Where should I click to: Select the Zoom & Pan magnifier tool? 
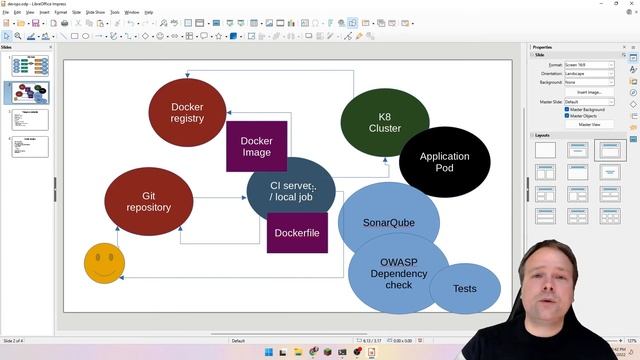[18, 36]
